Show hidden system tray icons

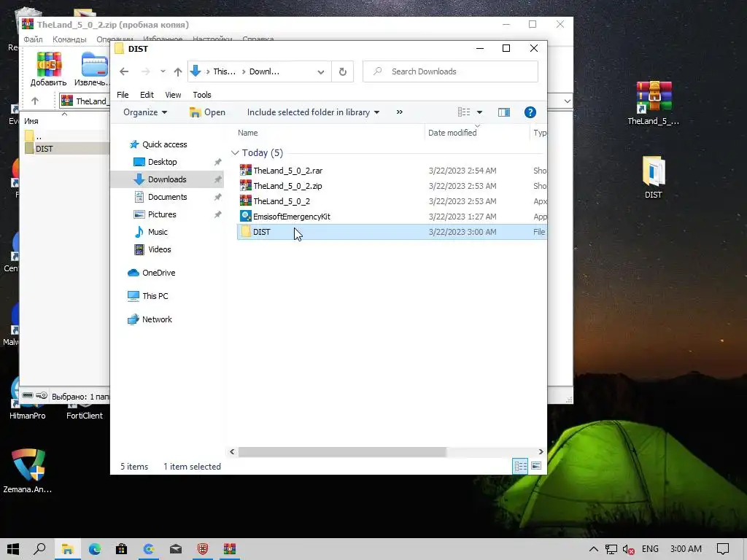pyautogui.click(x=594, y=549)
